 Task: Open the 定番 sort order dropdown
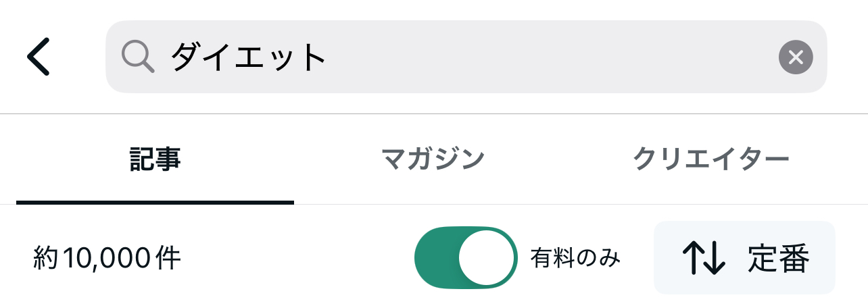tap(744, 258)
